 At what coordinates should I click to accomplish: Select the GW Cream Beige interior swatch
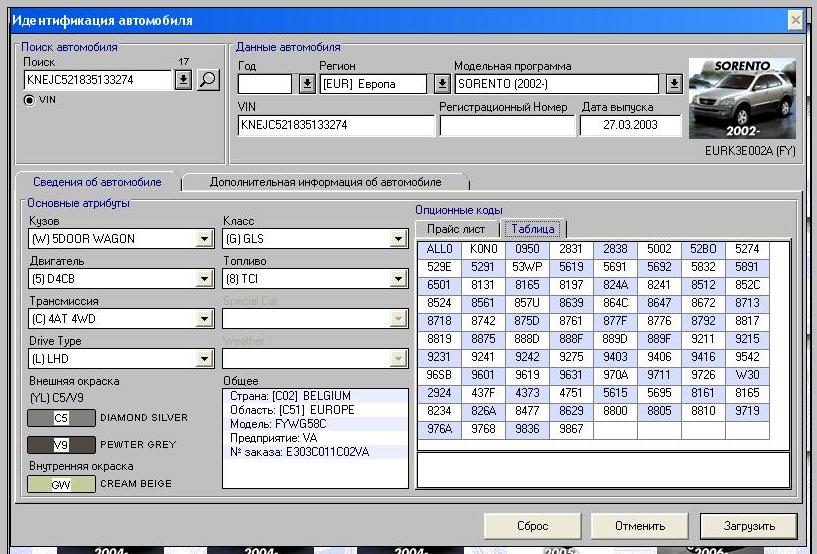tap(61, 484)
